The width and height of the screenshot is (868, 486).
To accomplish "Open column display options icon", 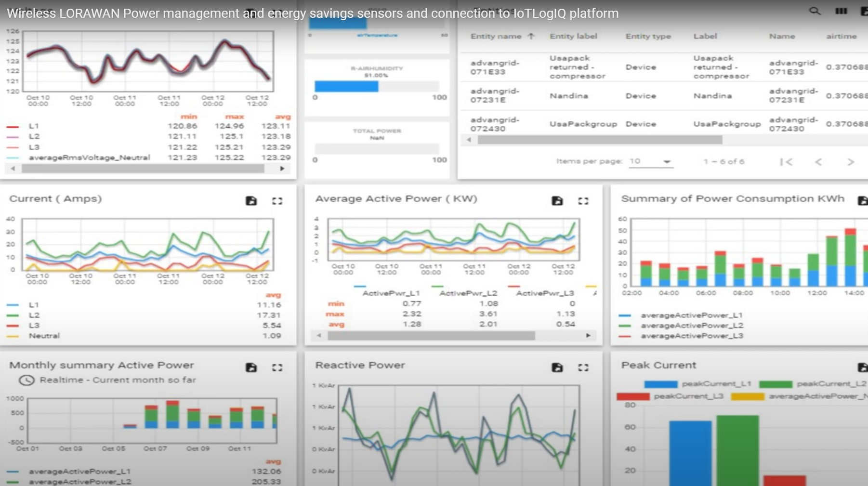I will pos(841,11).
